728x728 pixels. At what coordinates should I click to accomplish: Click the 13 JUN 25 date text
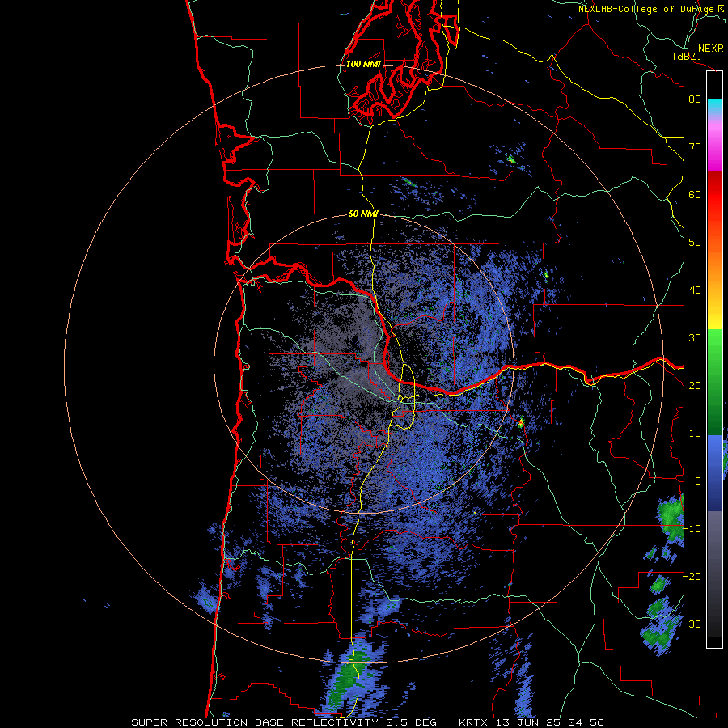[528, 722]
